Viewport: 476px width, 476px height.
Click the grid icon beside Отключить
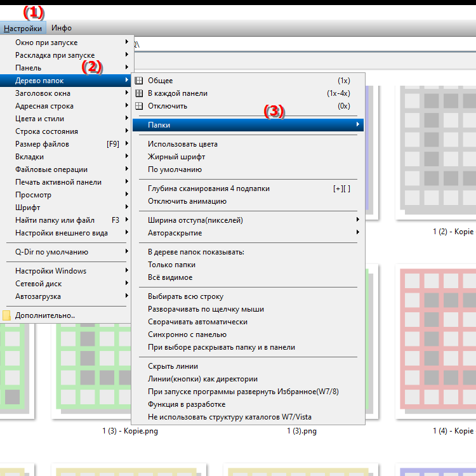[x=139, y=106]
